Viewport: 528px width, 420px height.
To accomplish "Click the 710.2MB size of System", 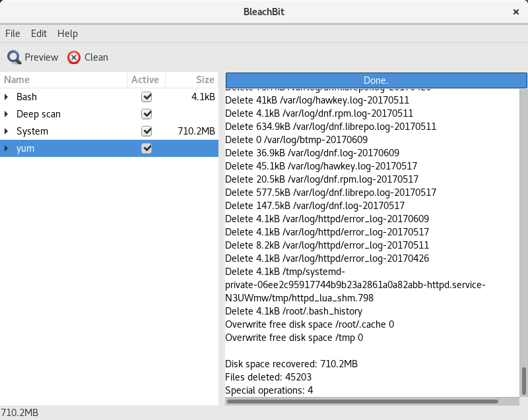I will pos(196,131).
